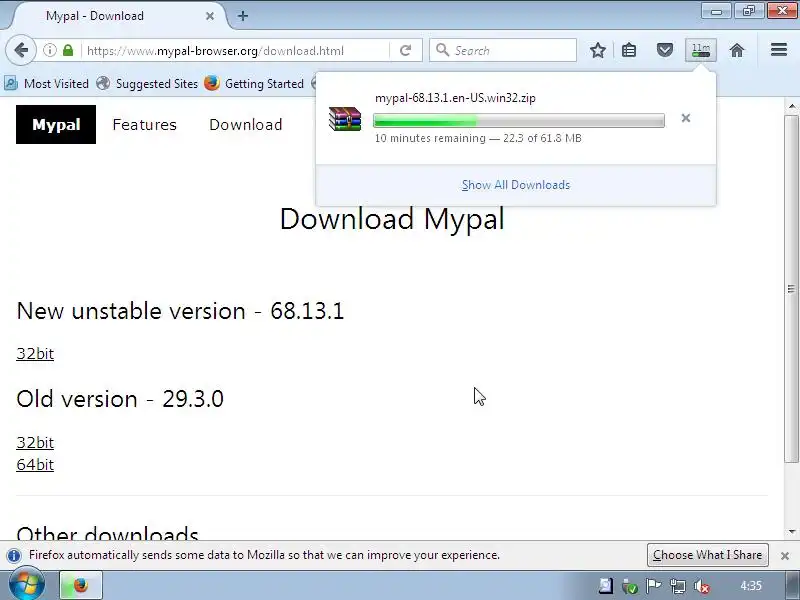Download 32bit of old version 29.3.0
The image size is (800, 600).
[x=35, y=442]
